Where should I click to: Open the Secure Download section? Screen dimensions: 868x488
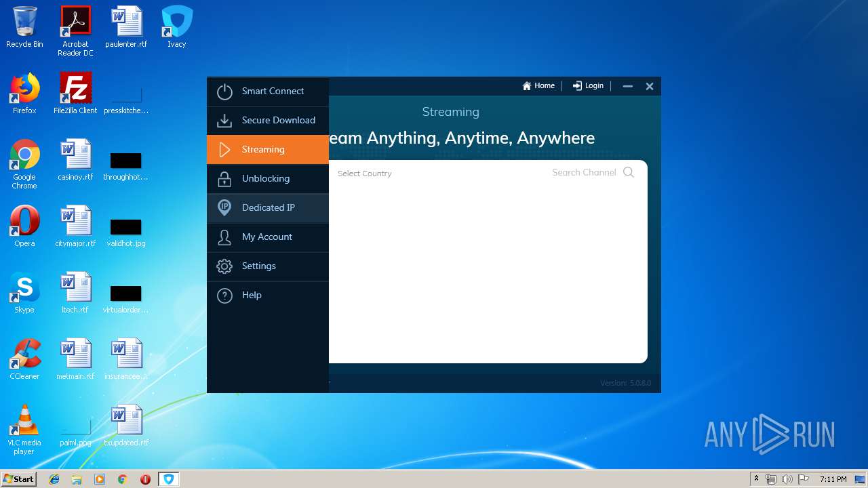click(x=268, y=121)
